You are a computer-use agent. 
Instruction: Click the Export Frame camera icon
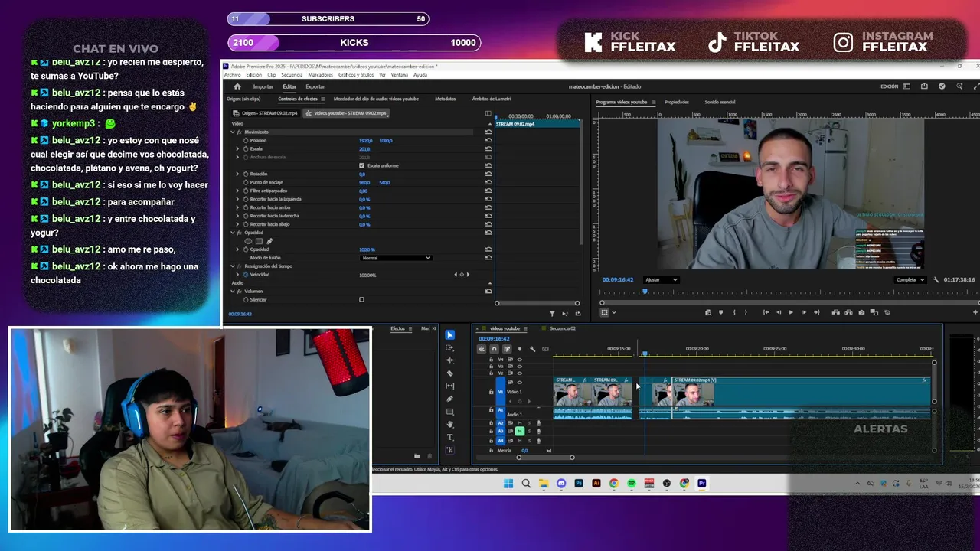(861, 312)
